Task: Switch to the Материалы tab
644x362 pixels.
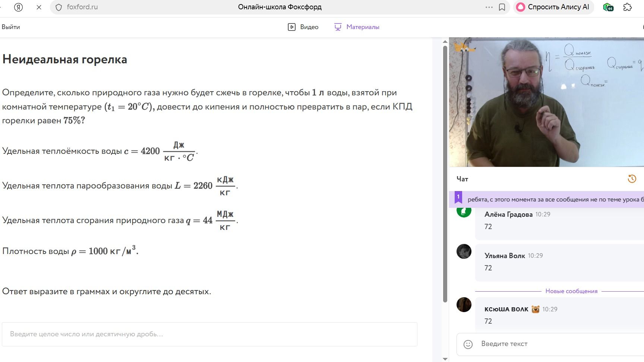Action: point(357,27)
